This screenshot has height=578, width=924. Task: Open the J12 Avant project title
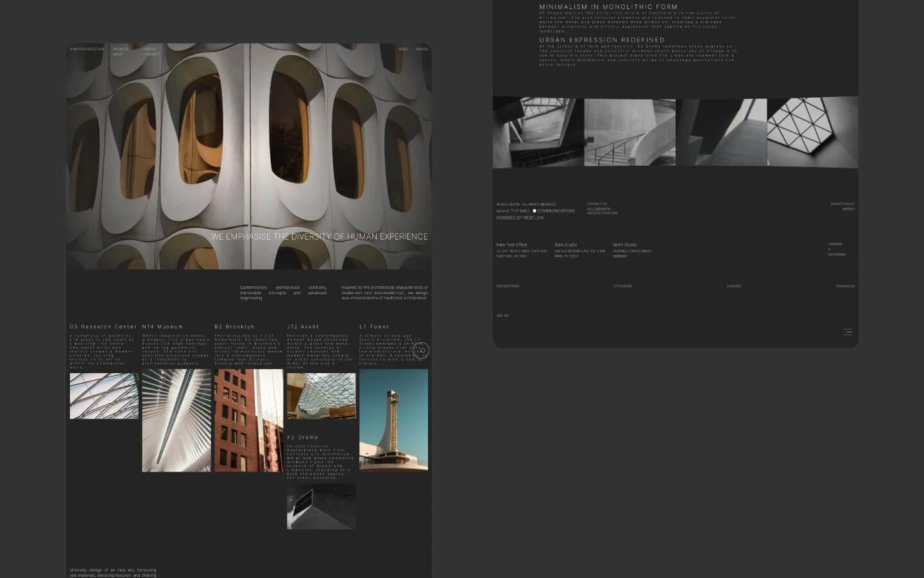click(303, 327)
